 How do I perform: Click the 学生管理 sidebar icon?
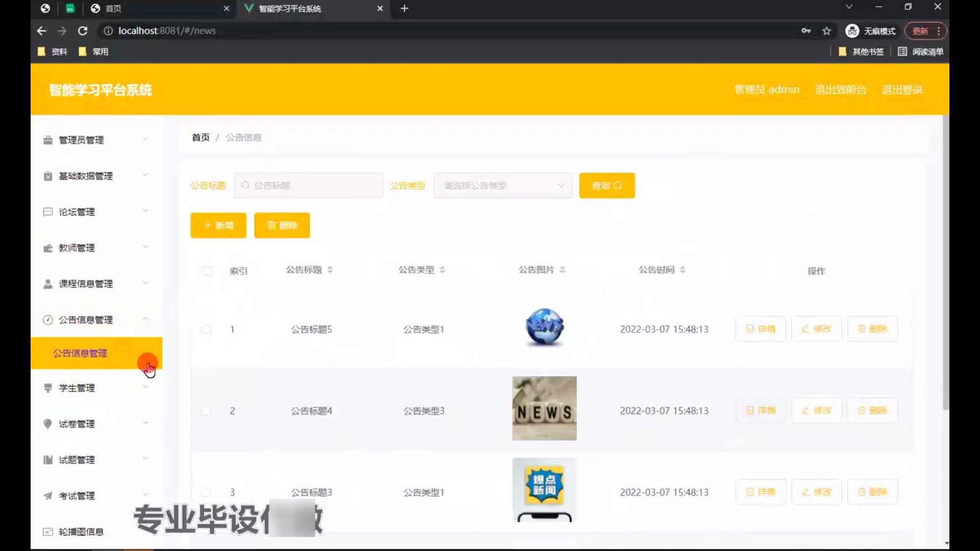click(48, 388)
